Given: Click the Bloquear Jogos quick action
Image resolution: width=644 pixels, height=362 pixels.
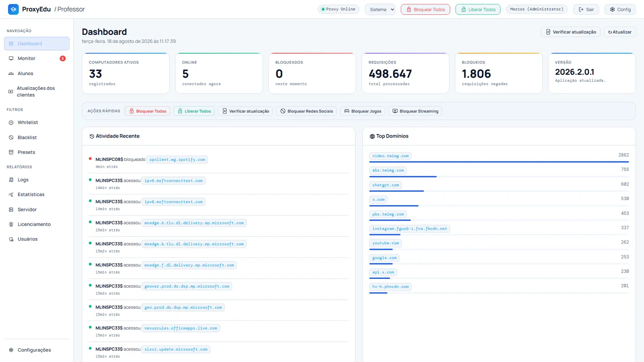Looking at the screenshot, I should point(363,111).
